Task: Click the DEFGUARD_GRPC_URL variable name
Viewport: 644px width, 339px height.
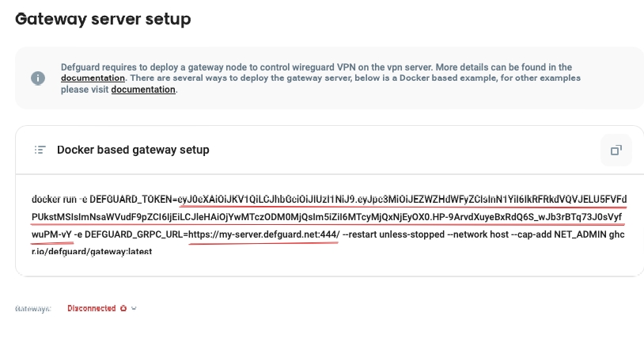Action: tap(134, 234)
